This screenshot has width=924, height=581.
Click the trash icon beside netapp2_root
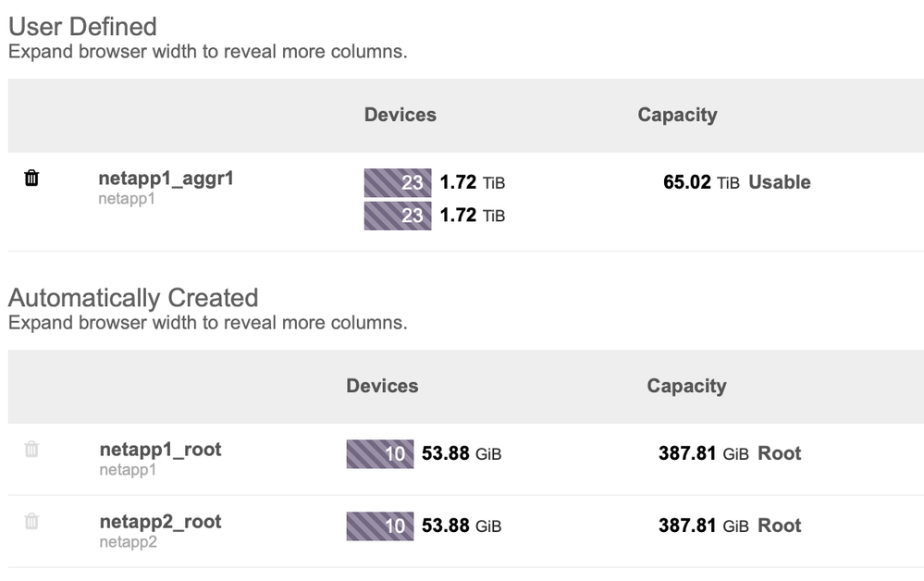[x=31, y=522]
